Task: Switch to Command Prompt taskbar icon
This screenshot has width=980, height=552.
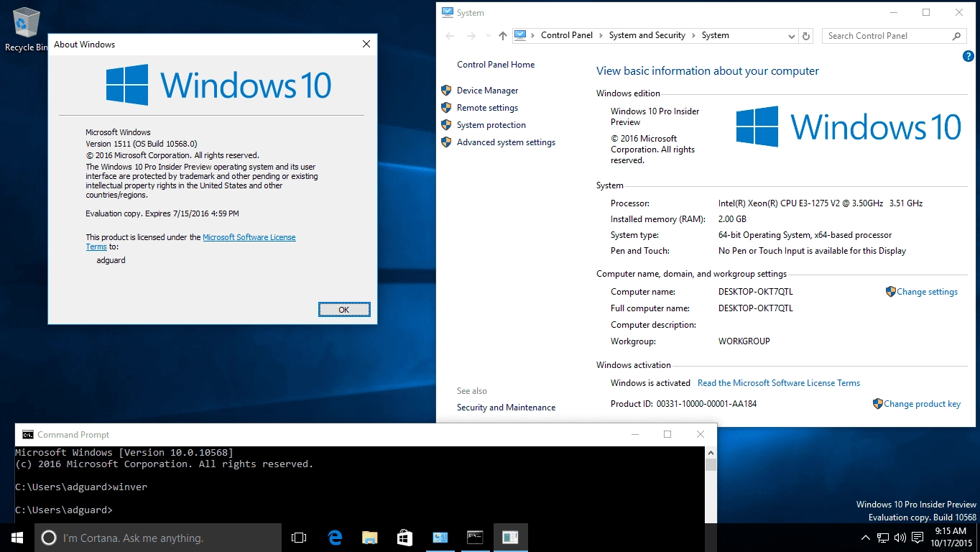Action: pyautogui.click(x=475, y=538)
